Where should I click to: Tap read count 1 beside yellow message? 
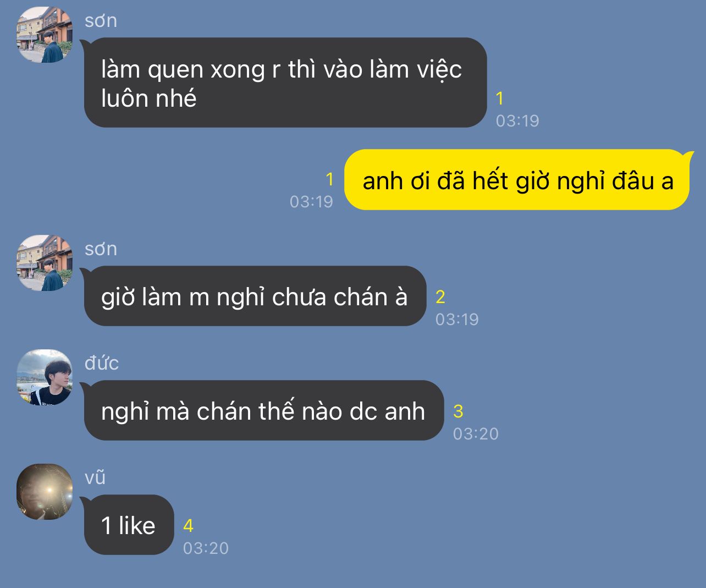[329, 179]
